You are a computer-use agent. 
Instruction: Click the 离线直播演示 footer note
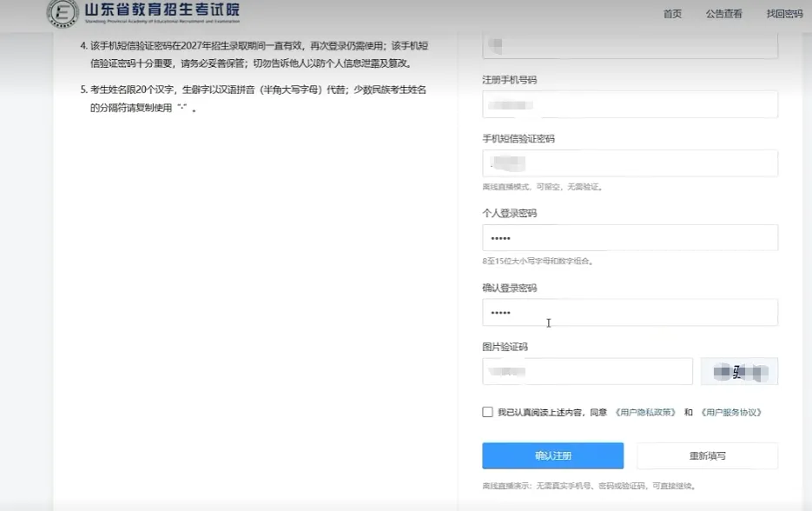[x=589, y=486]
